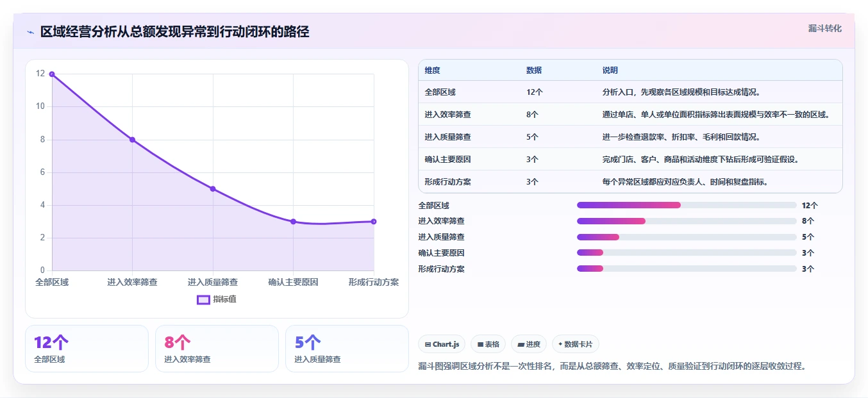The image size is (868, 398).
Task: Click the y-axis value 10
Action: tap(40, 106)
